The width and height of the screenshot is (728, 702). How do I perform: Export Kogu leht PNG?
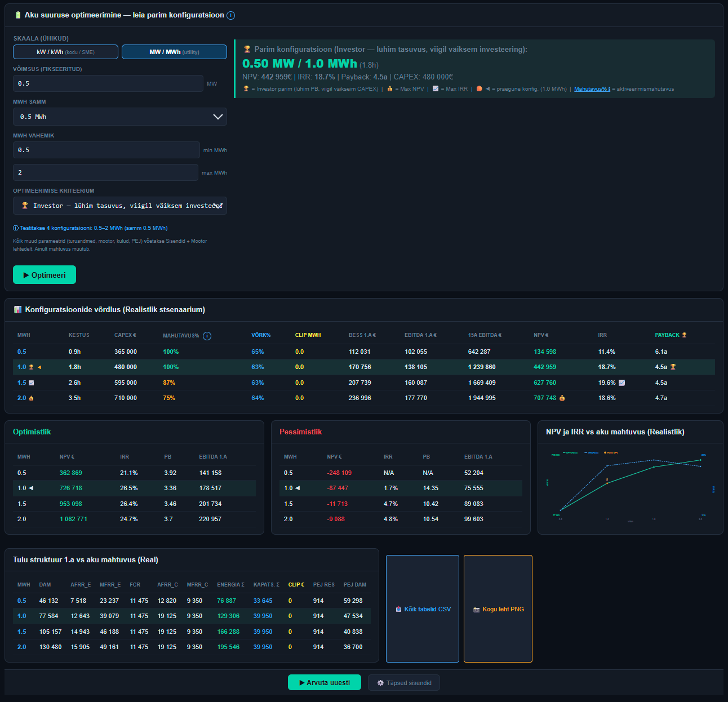pyautogui.click(x=498, y=609)
